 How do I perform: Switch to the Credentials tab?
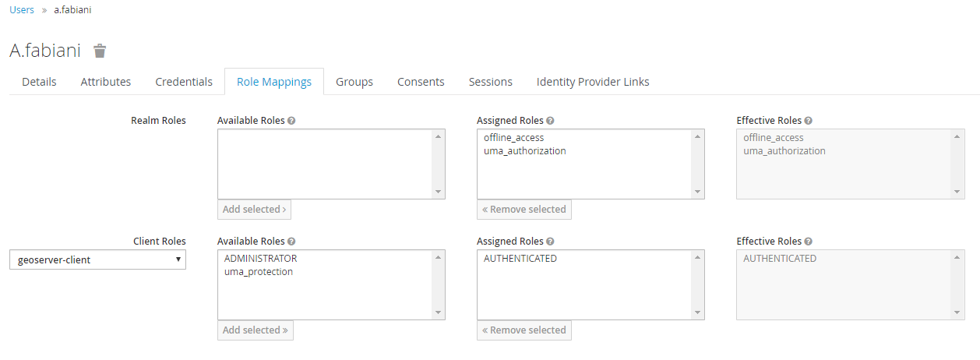click(184, 82)
